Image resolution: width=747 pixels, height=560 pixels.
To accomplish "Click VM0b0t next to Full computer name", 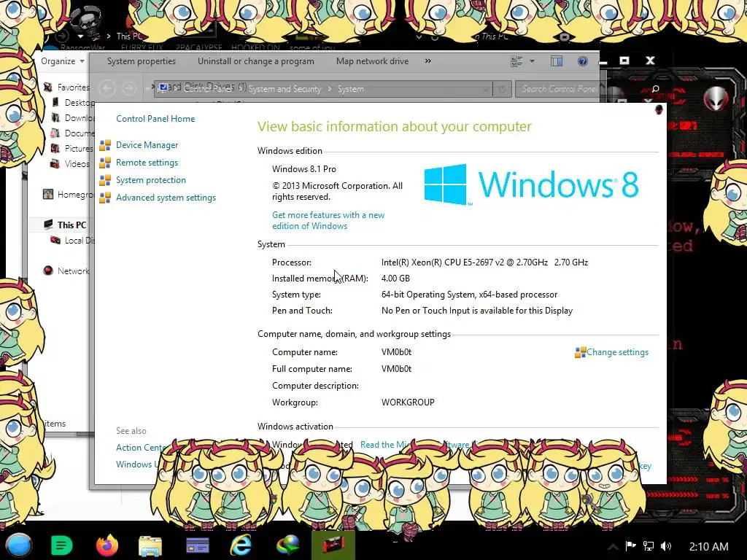I will pyautogui.click(x=396, y=369).
